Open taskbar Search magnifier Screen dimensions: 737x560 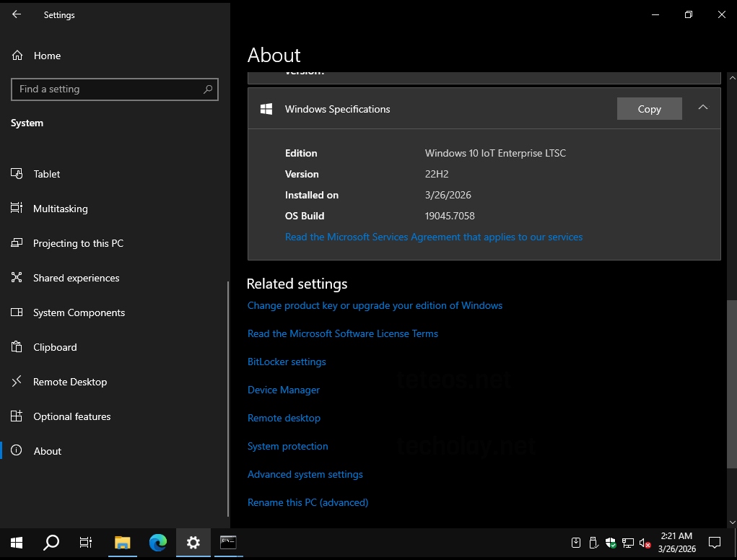click(51, 543)
